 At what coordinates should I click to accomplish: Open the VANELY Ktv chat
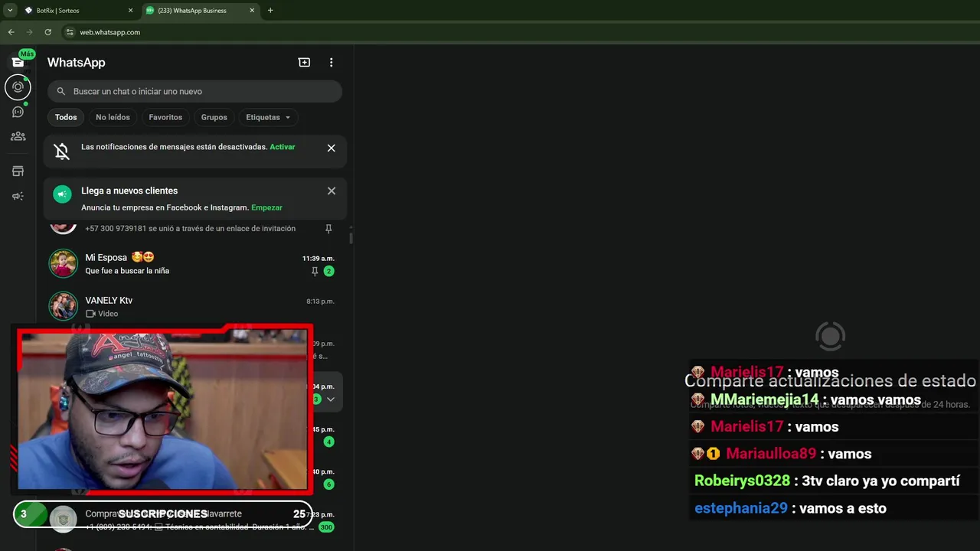pyautogui.click(x=191, y=306)
